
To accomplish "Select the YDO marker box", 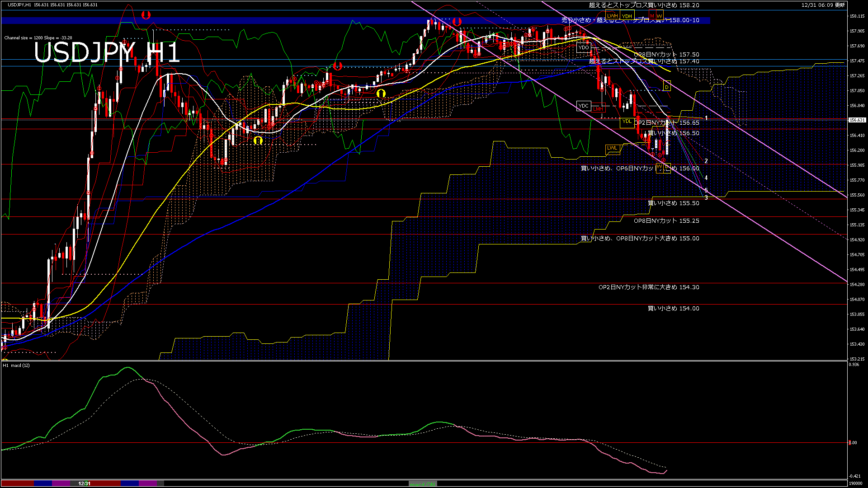I will (584, 47).
